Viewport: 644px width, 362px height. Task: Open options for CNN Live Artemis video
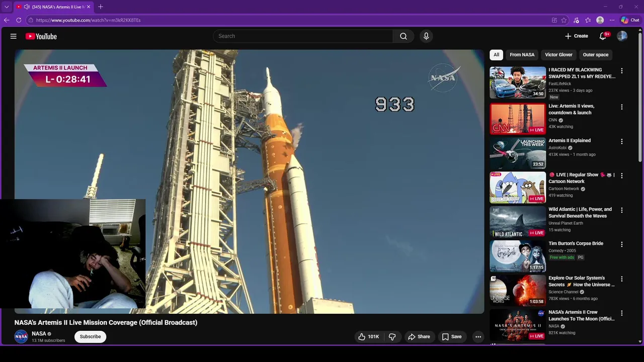[x=622, y=107]
